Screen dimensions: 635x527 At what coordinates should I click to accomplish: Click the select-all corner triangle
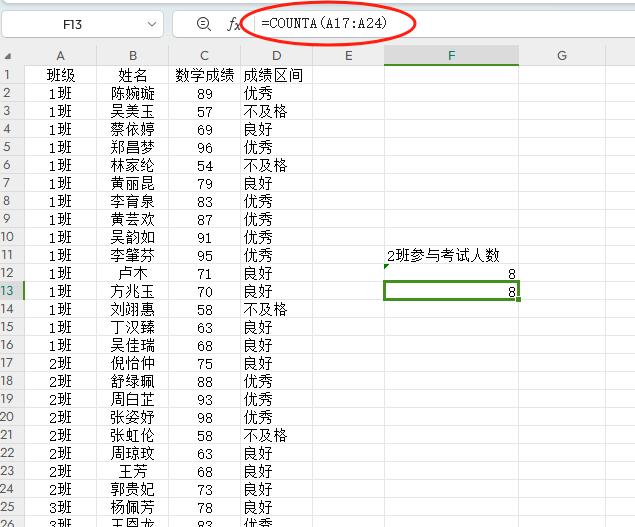(8, 56)
